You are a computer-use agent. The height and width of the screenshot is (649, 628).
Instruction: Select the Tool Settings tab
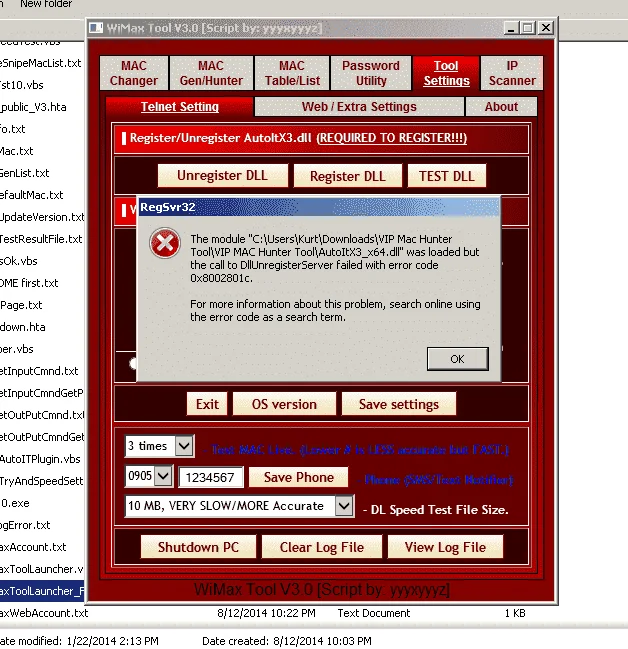tap(446, 73)
